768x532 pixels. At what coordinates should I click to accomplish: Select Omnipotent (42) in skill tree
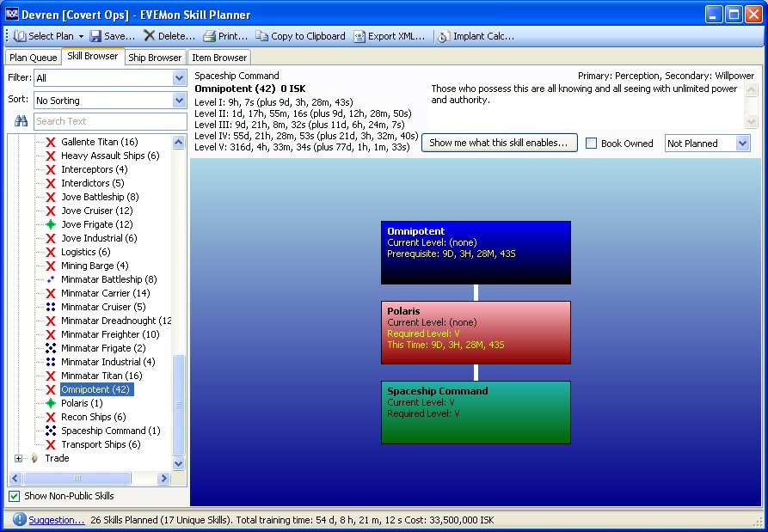pos(96,389)
